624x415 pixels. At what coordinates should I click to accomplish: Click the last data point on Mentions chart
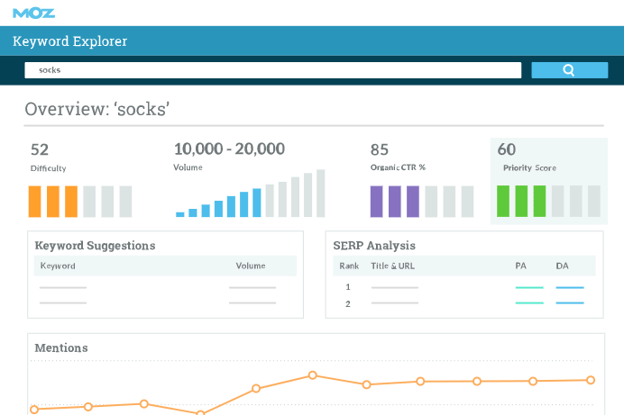click(591, 380)
